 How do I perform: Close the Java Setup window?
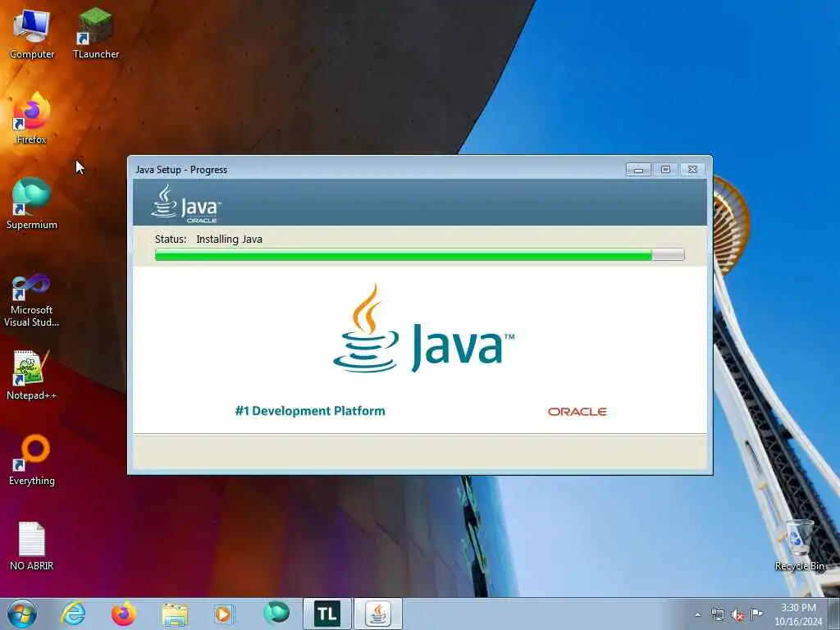point(692,169)
